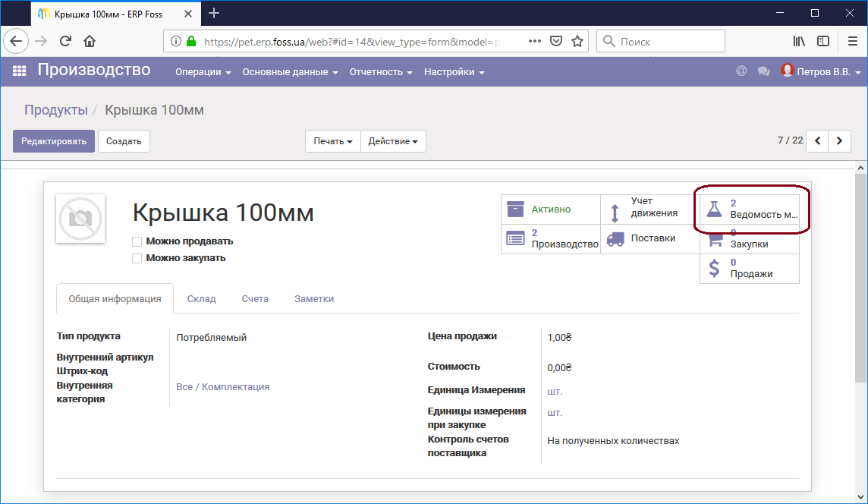Open Поставки truck stat button
The image size is (868, 504).
coord(650,238)
